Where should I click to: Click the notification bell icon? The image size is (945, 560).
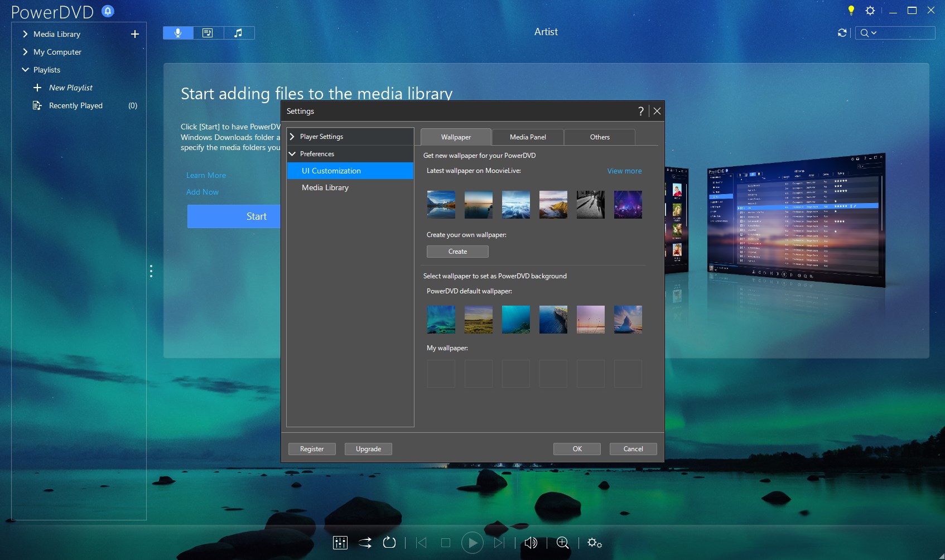(108, 11)
